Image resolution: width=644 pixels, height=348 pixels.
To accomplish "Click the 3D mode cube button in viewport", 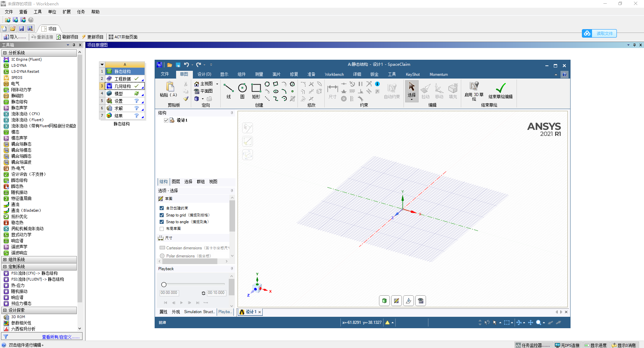I will pos(384,301).
